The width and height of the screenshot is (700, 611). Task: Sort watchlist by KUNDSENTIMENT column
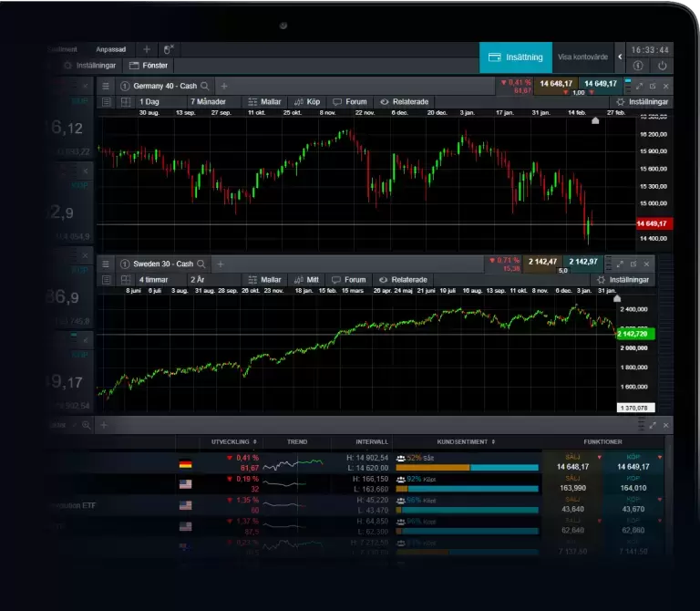466,441
